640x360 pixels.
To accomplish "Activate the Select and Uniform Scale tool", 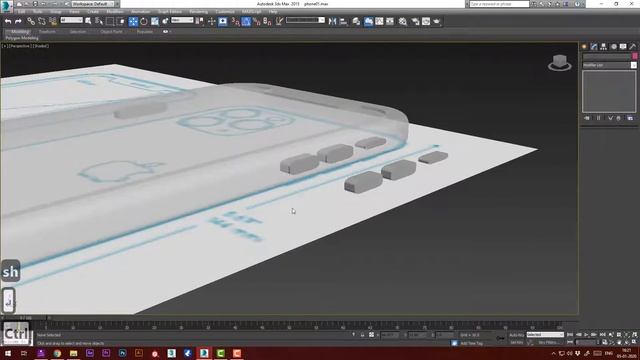I will tap(155, 21).
